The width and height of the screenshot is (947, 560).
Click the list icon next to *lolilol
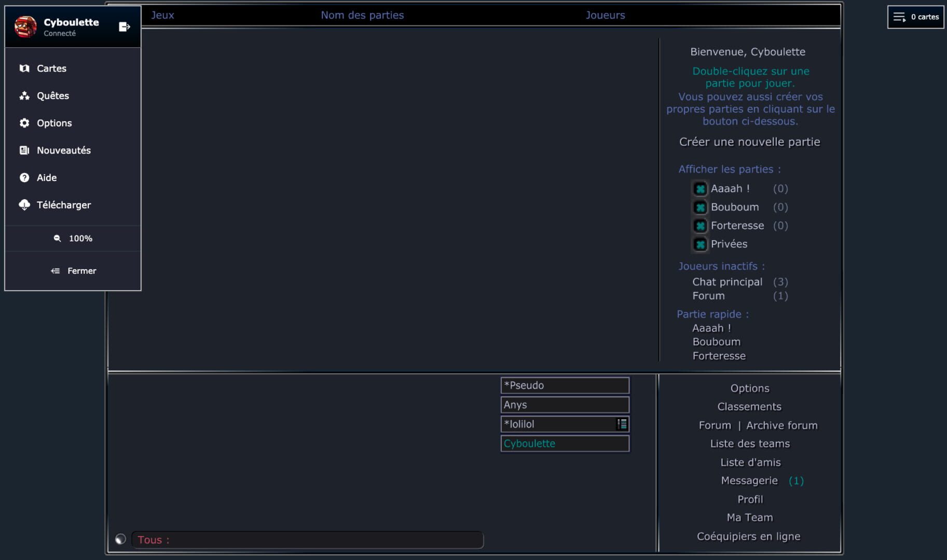(622, 424)
